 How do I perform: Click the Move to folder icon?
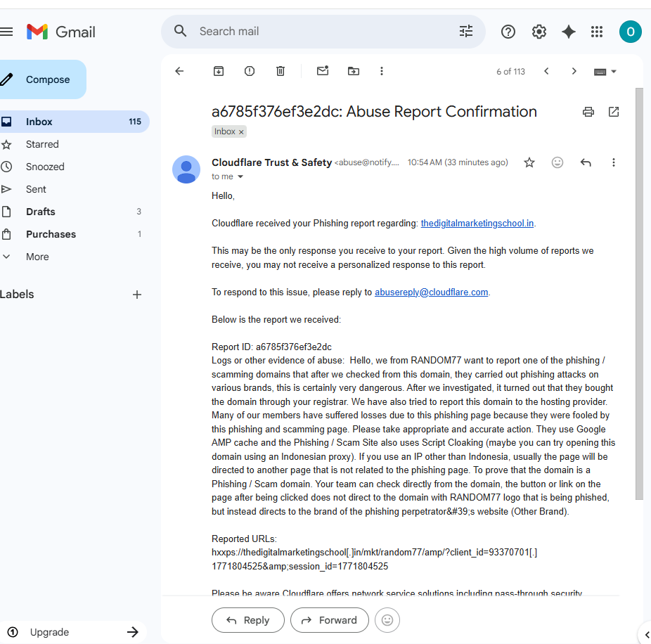(354, 71)
